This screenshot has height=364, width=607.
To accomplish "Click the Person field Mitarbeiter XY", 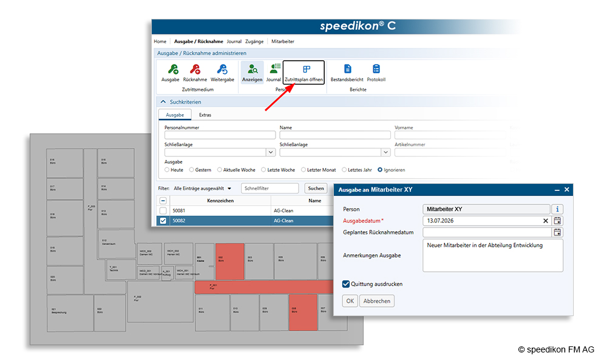I will [x=486, y=209].
